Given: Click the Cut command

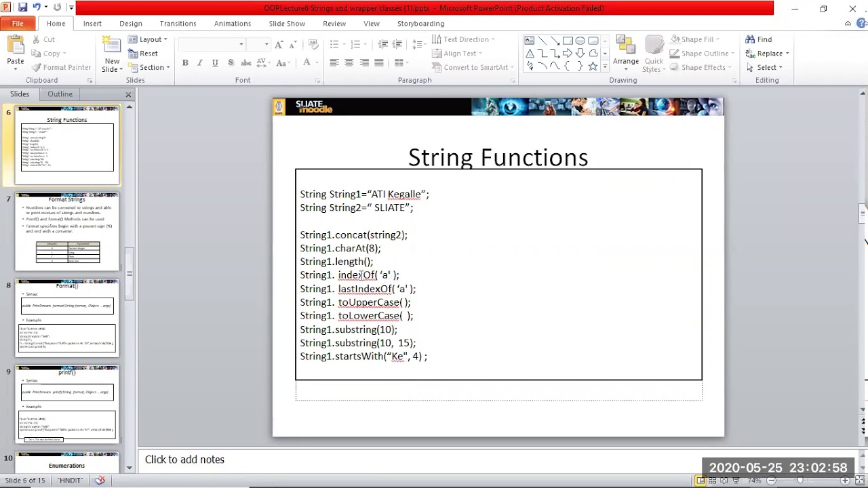Looking at the screenshot, I should click(x=43, y=39).
